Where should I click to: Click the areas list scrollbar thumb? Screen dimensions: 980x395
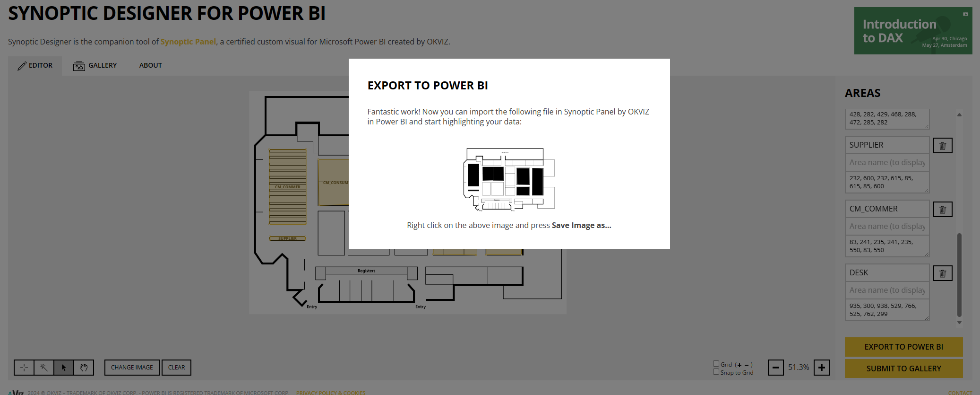coord(959,275)
